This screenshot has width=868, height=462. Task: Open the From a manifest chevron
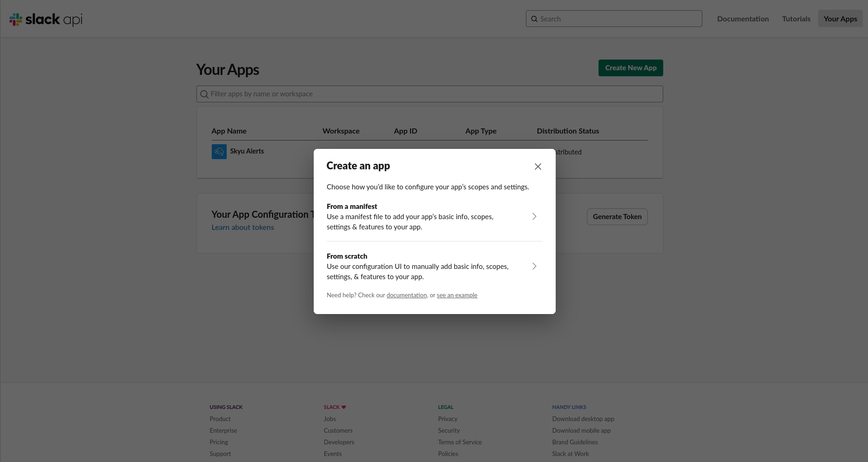[x=534, y=216]
